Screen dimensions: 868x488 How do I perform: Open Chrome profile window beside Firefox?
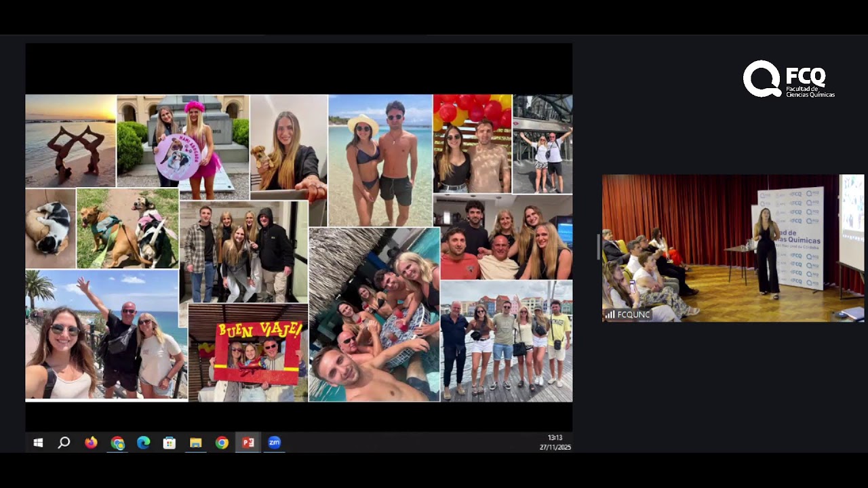(x=118, y=443)
